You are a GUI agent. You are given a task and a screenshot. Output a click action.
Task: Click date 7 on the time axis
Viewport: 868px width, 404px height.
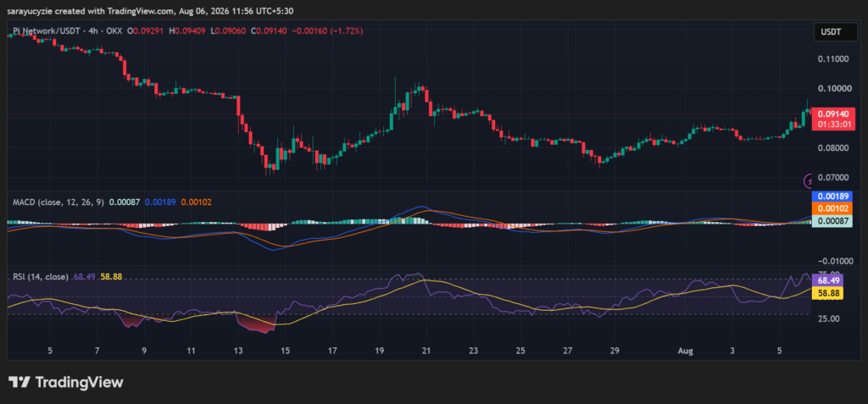point(97,351)
